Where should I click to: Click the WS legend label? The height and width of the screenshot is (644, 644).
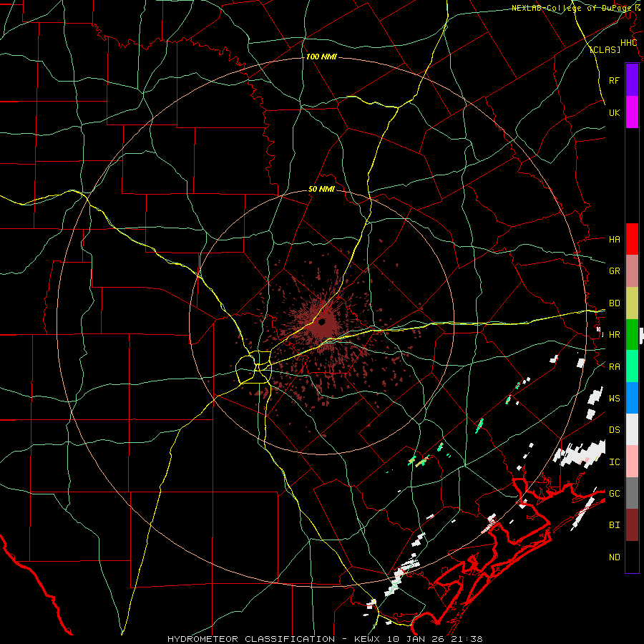click(x=614, y=398)
